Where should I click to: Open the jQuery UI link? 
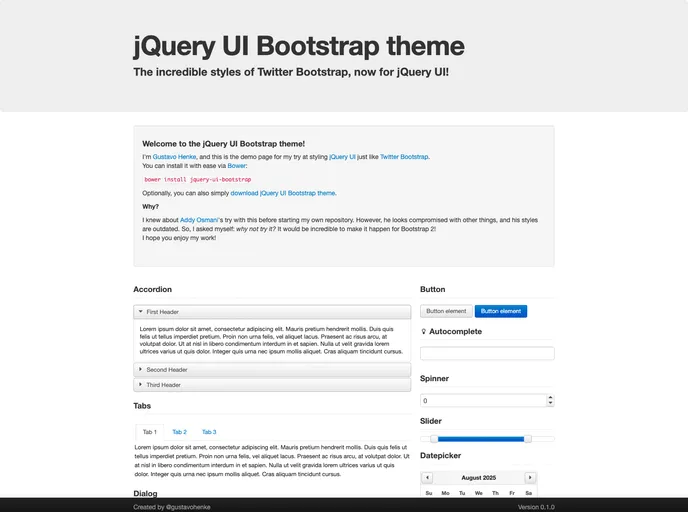342,157
